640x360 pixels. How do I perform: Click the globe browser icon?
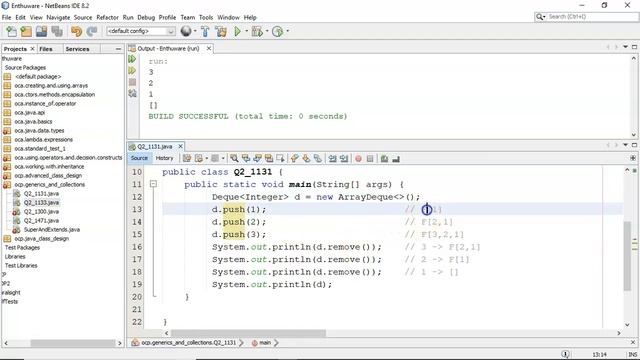(186, 31)
